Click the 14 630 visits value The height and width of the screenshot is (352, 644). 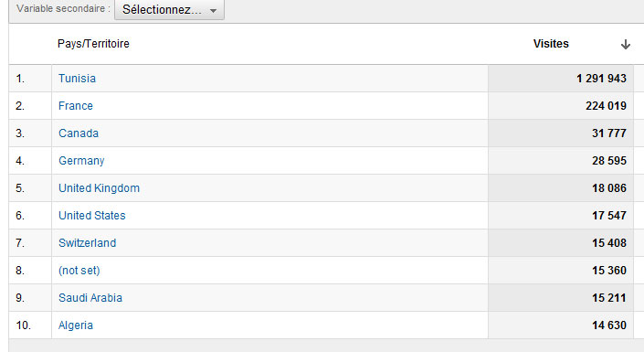pyautogui.click(x=609, y=325)
